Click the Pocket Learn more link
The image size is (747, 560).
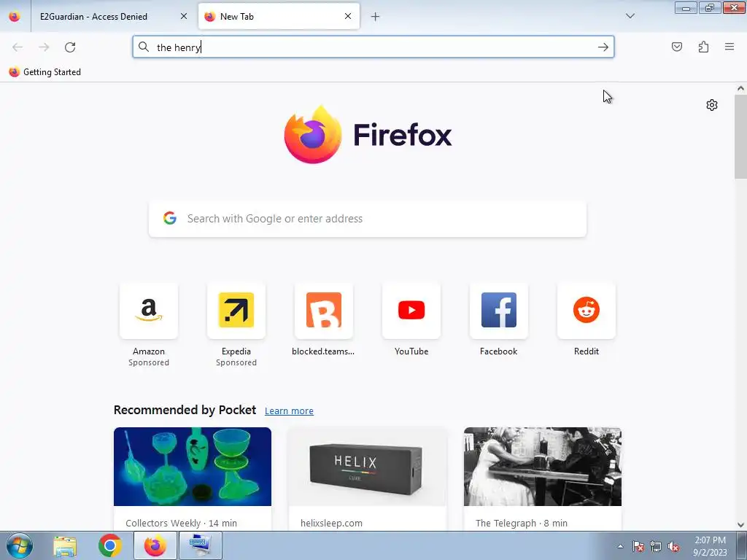click(289, 411)
